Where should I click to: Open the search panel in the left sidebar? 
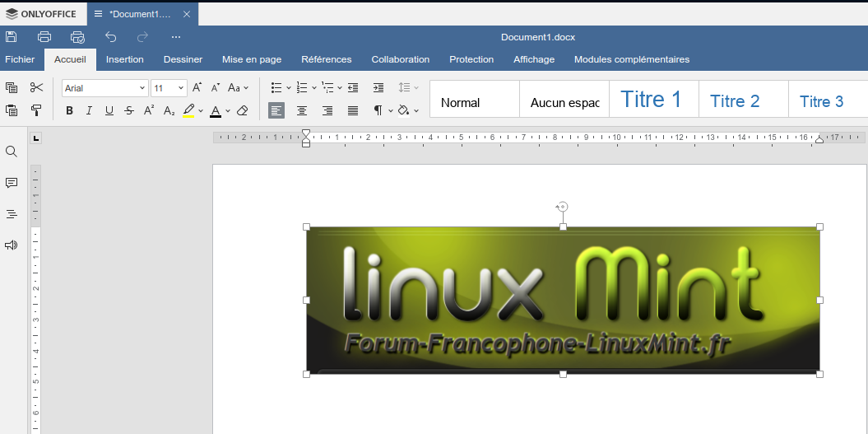pos(11,152)
